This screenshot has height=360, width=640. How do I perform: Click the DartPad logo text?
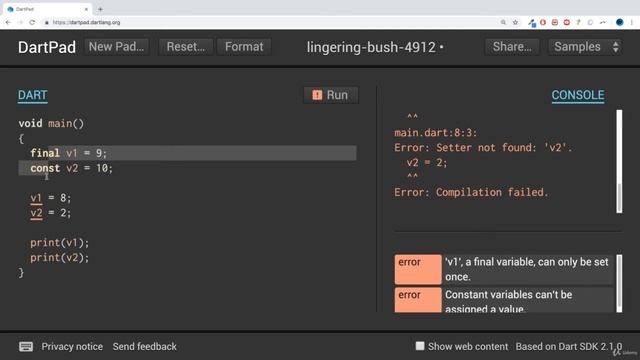47,47
